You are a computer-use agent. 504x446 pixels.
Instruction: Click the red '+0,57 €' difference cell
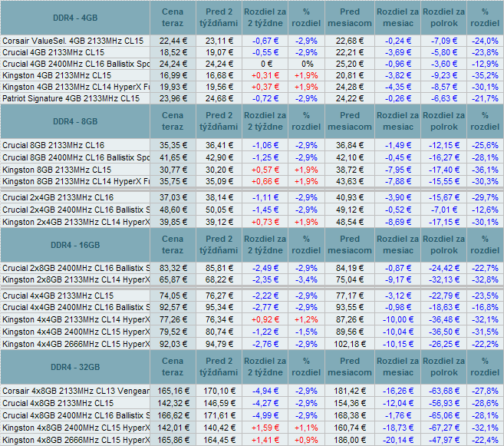[x=265, y=170]
